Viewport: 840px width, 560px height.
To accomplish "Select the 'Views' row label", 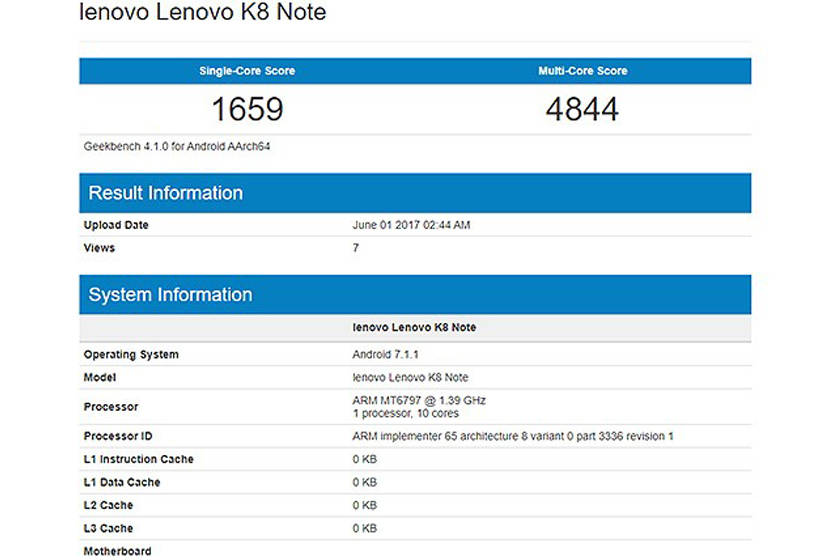I will pyautogui.click(x=99, y=248).
